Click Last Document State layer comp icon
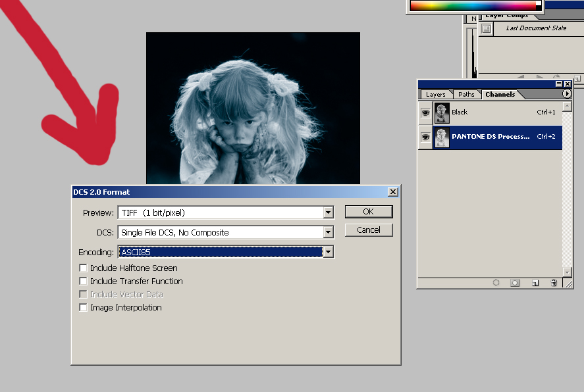The image size is (584, 392). (486, 28)
